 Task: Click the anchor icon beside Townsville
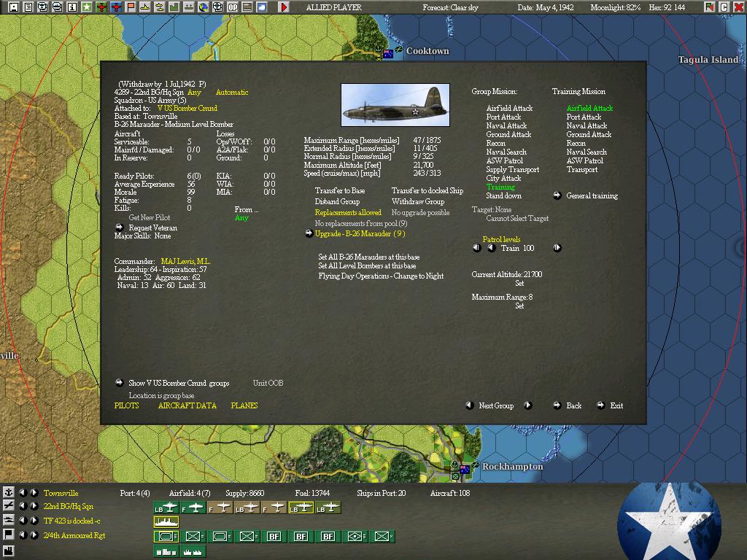click(x=9, y=492)
